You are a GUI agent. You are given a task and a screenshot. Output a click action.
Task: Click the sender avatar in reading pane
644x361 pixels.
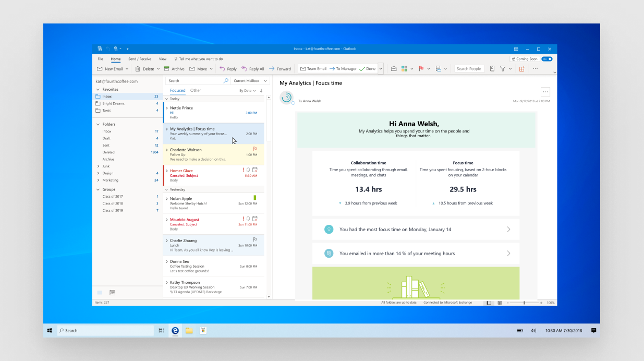click(286, 98)
